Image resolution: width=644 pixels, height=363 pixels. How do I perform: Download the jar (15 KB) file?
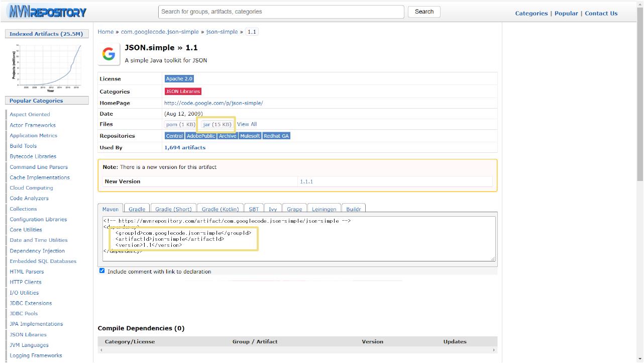coord(217,124)
